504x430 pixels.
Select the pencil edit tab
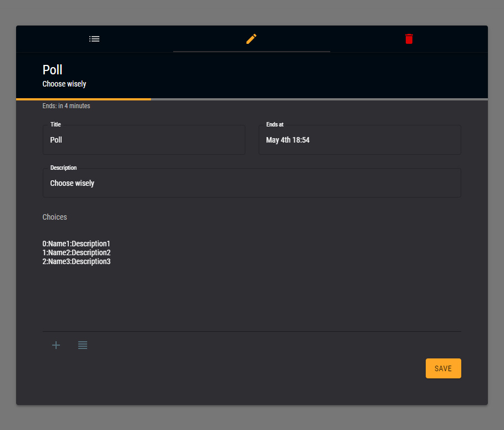251,39
